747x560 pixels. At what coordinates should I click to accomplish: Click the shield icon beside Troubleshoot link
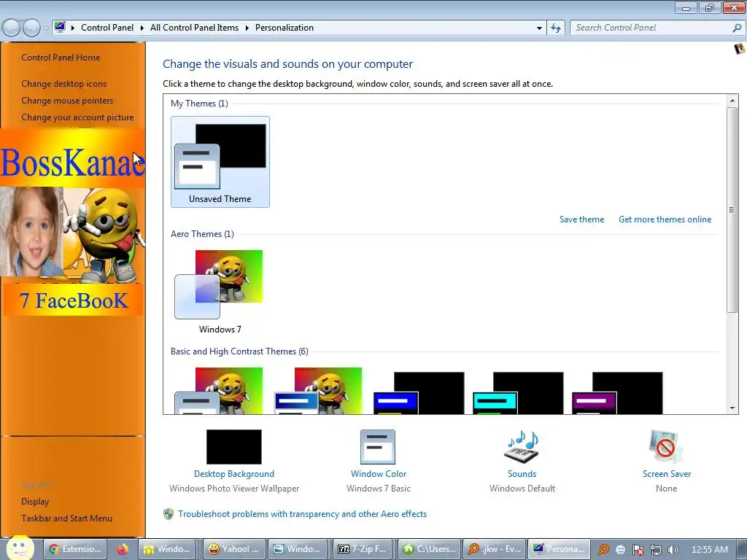pos(169,514)
